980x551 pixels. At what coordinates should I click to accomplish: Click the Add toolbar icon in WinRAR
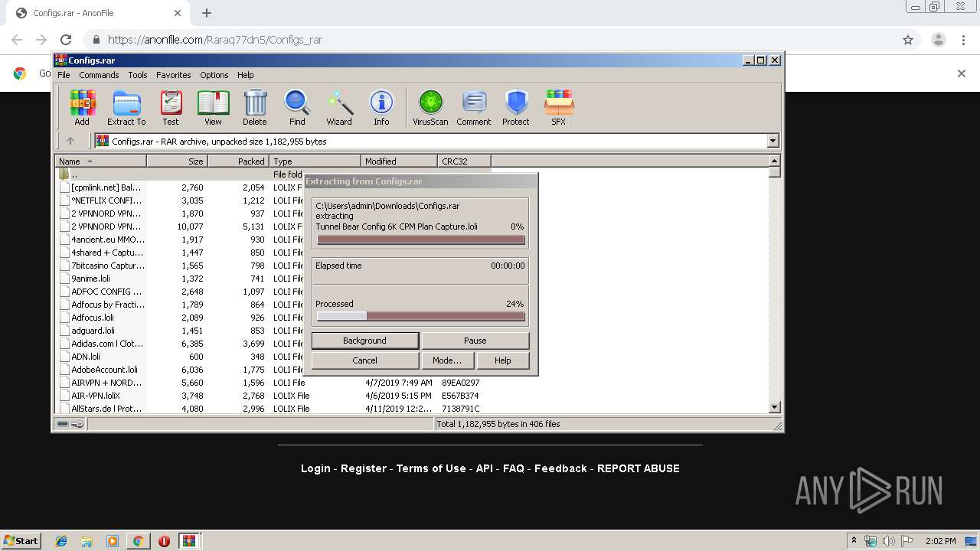click(82, 107)
